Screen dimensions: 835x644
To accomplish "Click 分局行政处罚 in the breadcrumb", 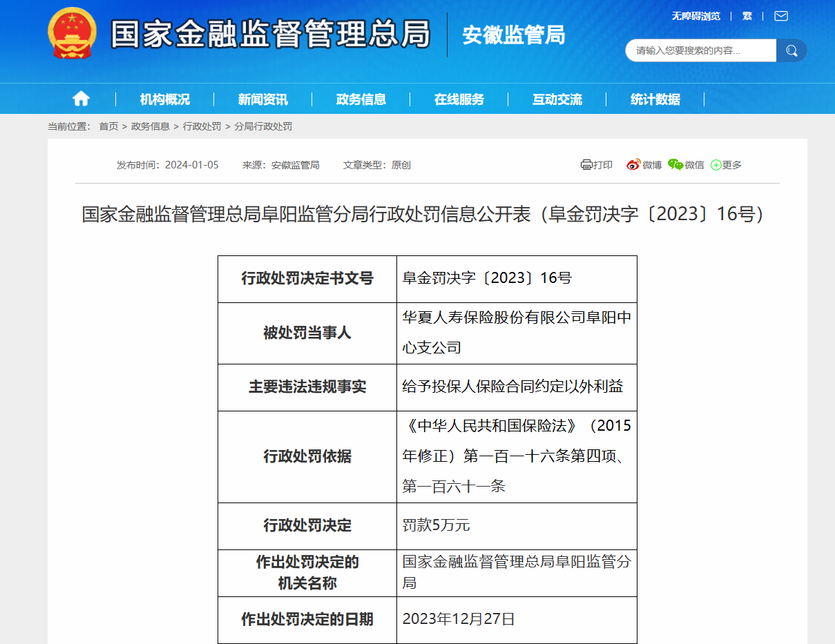I will [263, 126].
